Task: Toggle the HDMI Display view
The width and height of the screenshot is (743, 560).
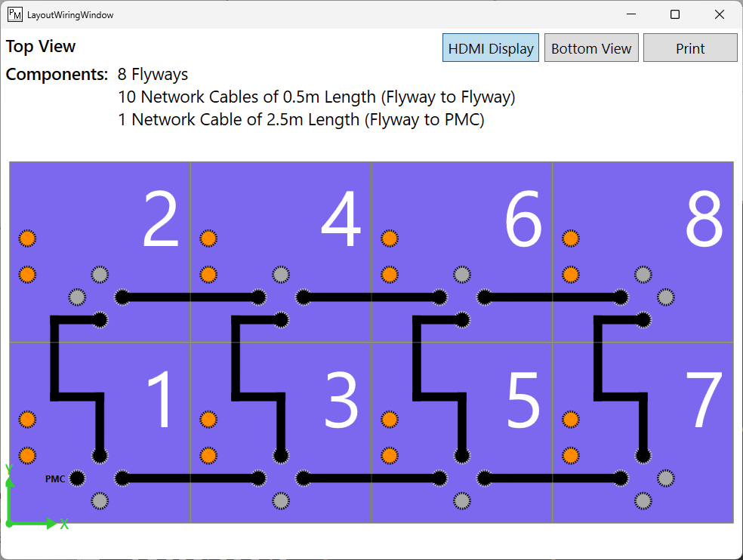Action: tap(490, 48)
